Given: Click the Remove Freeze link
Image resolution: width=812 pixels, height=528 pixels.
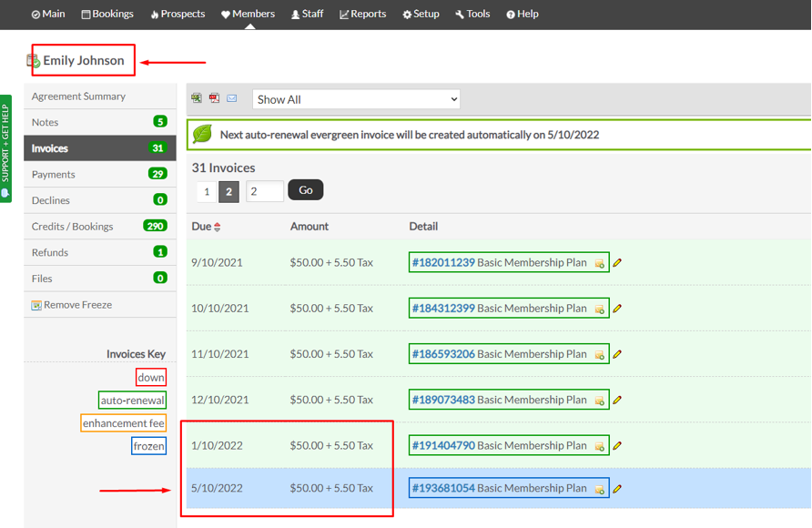Looking at the screenshot, I should point(77,305).
